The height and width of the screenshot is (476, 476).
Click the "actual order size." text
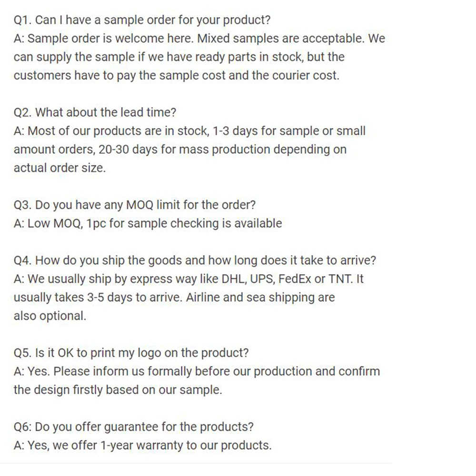[59, 168]
